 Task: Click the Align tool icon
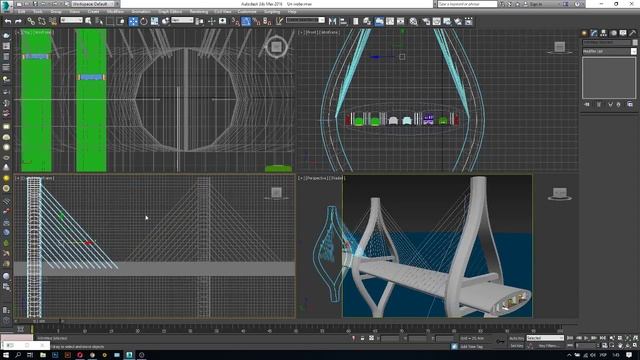click(x=343, y=21)
